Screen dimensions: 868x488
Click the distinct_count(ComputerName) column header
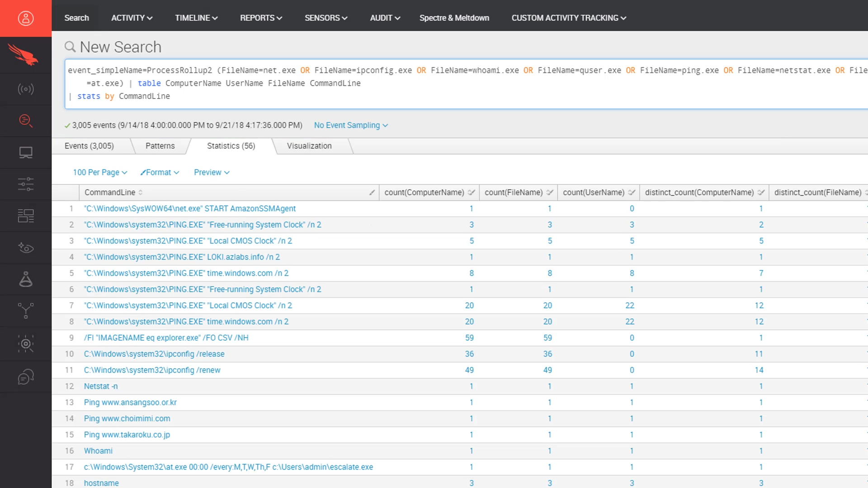click(x=699, y=192)
